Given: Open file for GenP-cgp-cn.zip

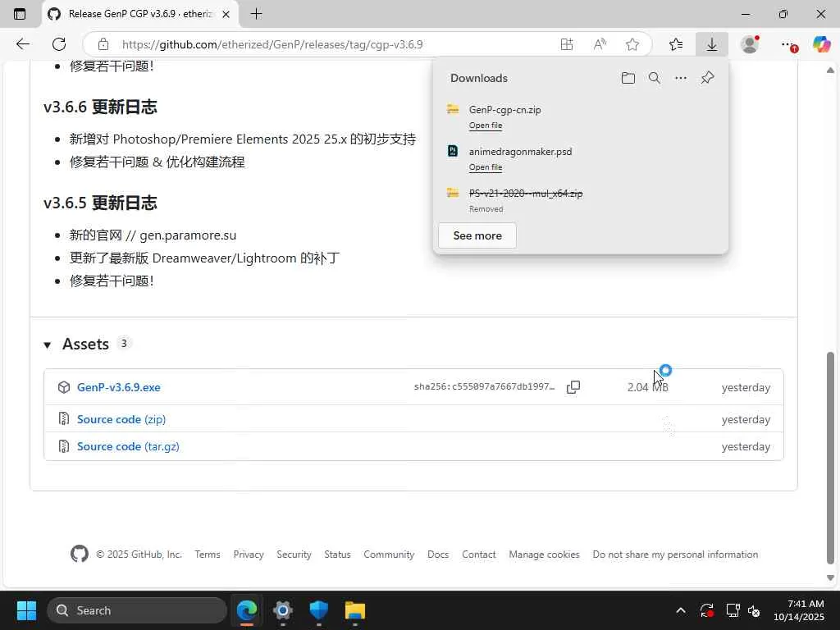Looking at the screenshot, I should [x=486, y=126].
